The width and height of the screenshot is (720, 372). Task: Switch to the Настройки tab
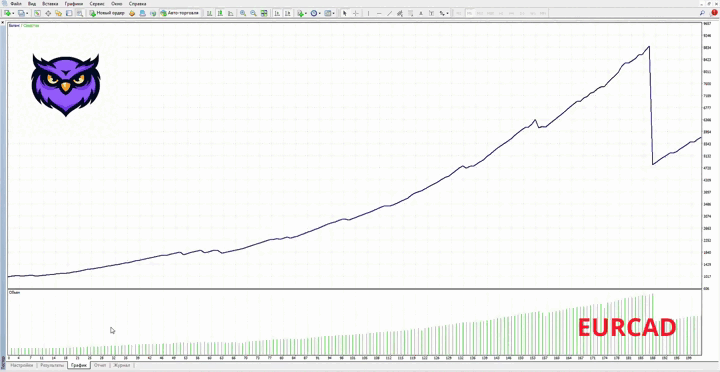click(22, 366)
